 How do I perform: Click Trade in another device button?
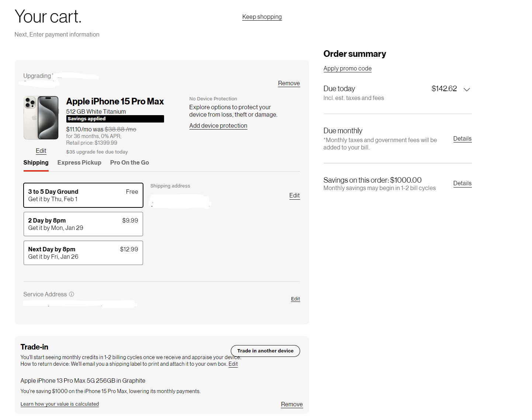pyautogui.click(x=265, y=351)
